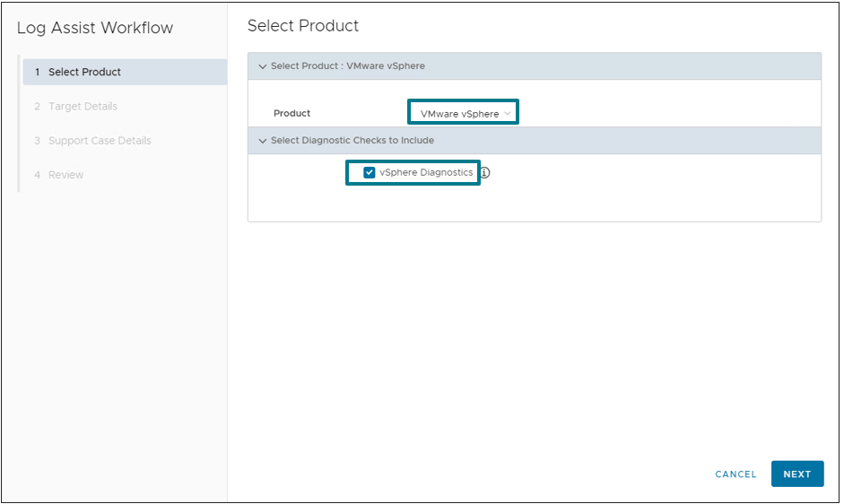Click the blank space beneath the diagnostics checkbox

click(x=534, y=204)
